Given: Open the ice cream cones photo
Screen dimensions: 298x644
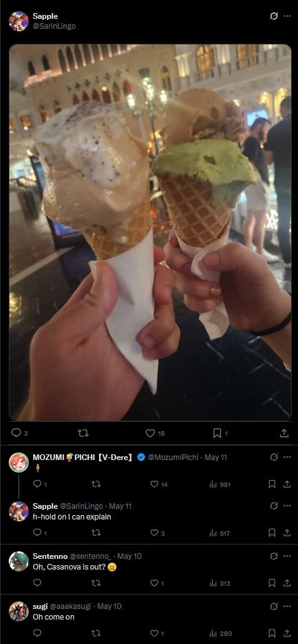Looking at the screenshot, I should [150, 232].
